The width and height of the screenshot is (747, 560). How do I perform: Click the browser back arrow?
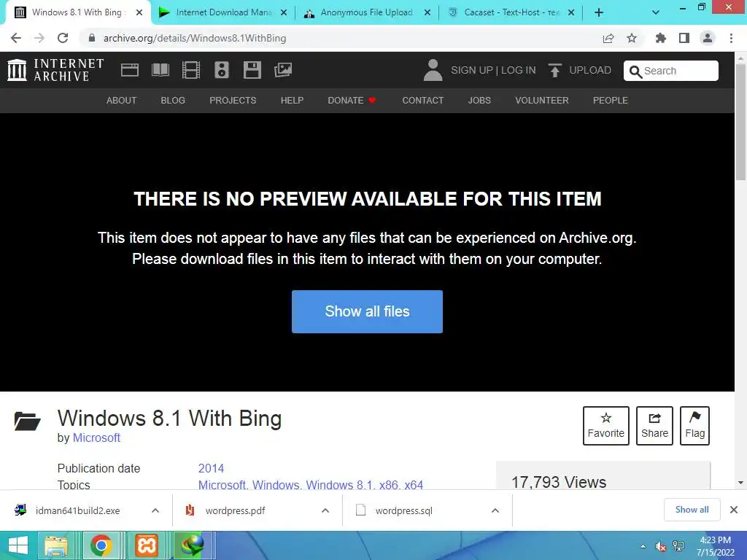point(16,38)
